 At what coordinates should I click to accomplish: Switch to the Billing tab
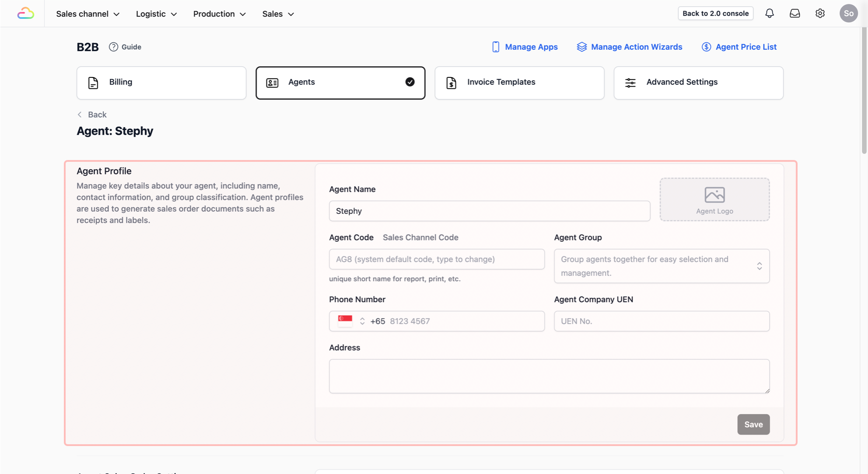(161, 83)
